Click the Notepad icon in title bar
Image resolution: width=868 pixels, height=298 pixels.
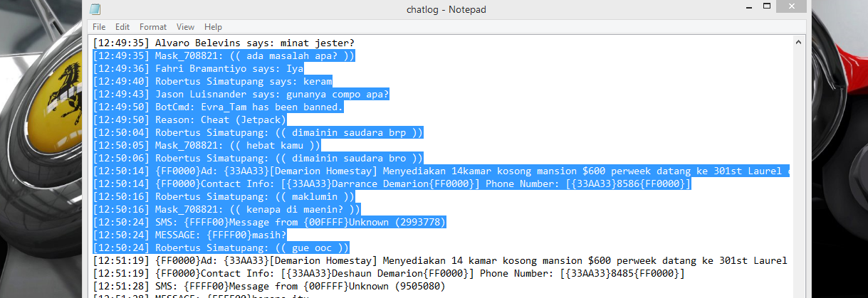[95, 9]
